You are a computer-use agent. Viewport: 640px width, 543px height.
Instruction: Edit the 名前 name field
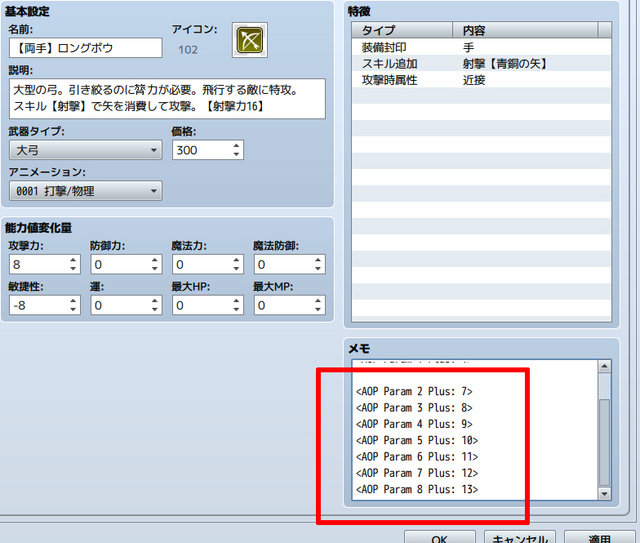click(x=86, y=48)
